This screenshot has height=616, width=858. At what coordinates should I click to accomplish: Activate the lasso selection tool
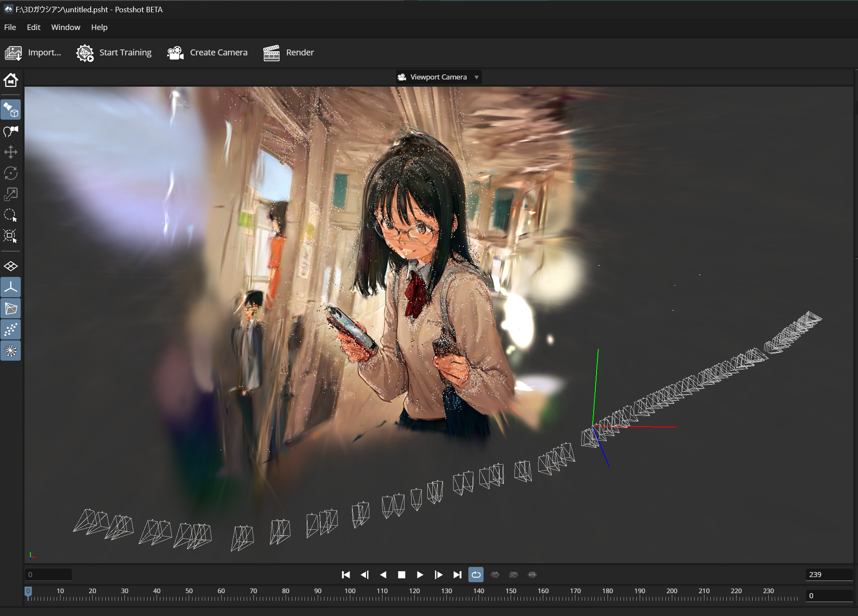[11, 215]
